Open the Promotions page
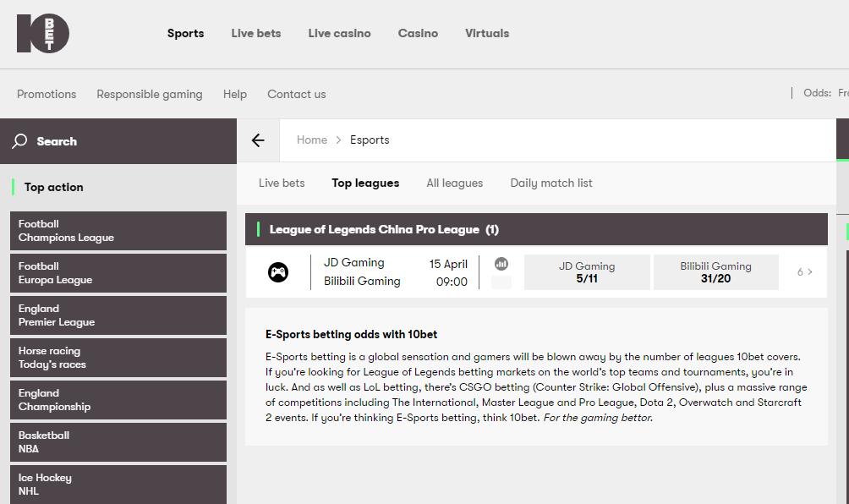The image size is (849, 504). (47, 94)
